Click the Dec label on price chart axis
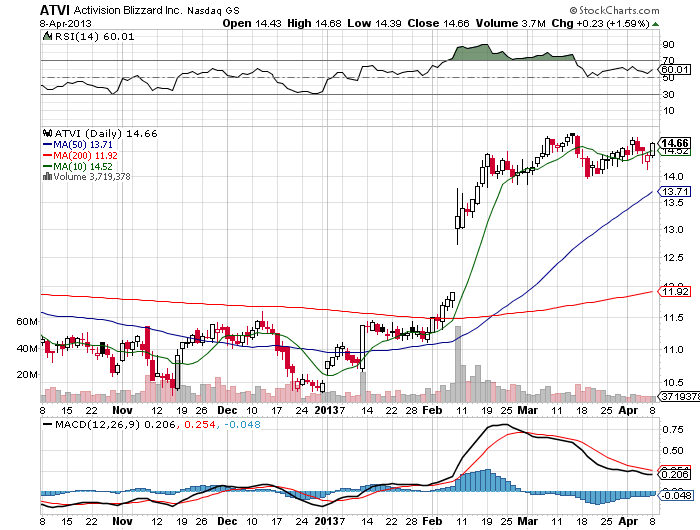Viewport: 700px width, 530px height. coord(227,410)
